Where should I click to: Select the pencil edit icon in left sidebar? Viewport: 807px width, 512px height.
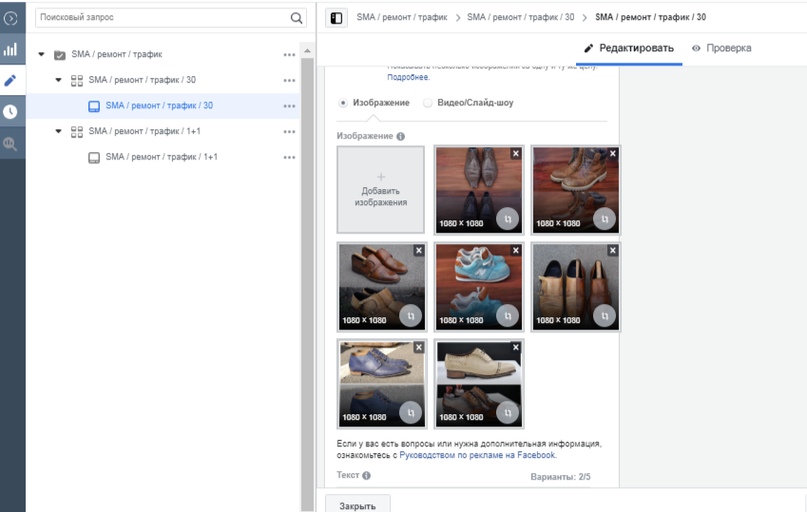tap(11, 80)
